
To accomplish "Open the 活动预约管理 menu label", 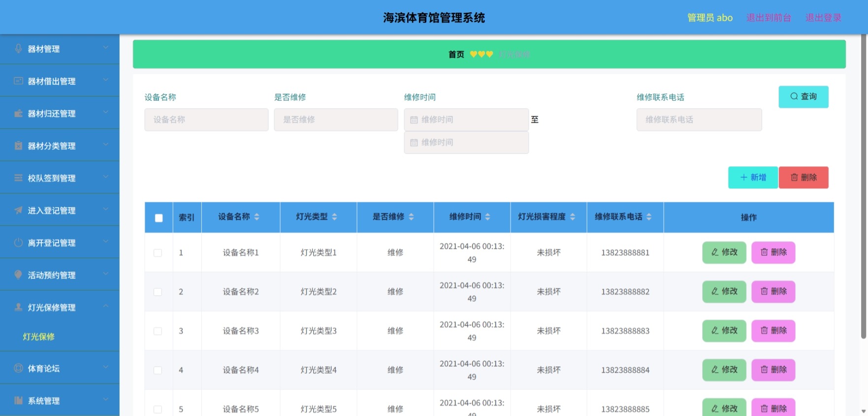I will (52, 275).
